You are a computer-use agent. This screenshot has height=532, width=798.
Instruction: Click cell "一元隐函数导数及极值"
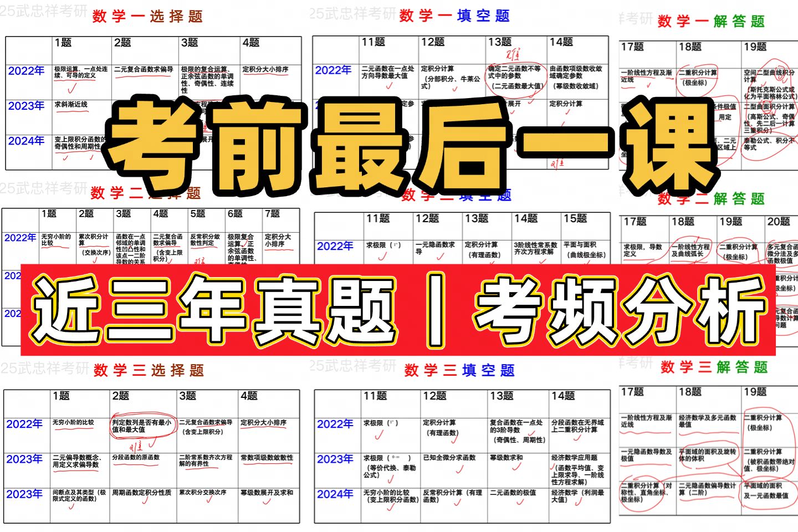[x=646, y=455]
